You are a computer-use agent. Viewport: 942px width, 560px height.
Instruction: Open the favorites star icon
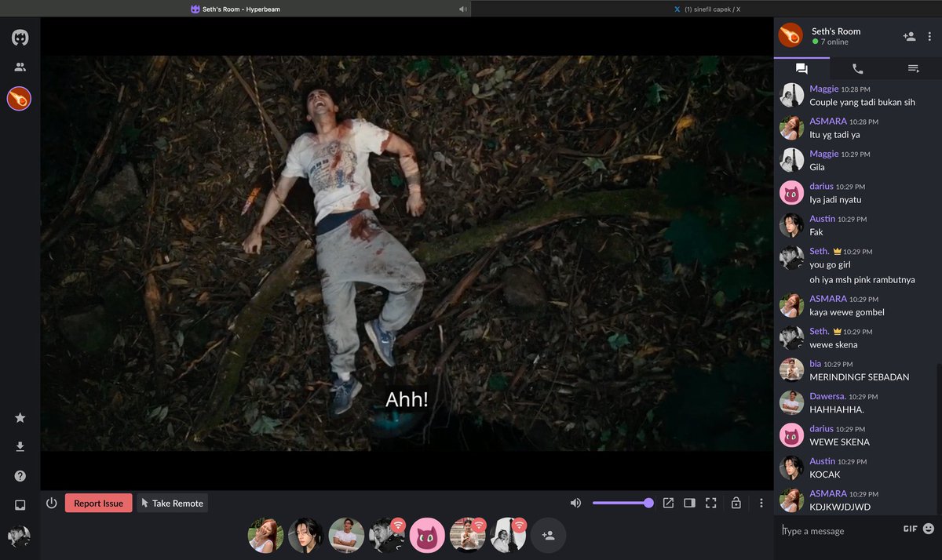[x=20, y=418]
